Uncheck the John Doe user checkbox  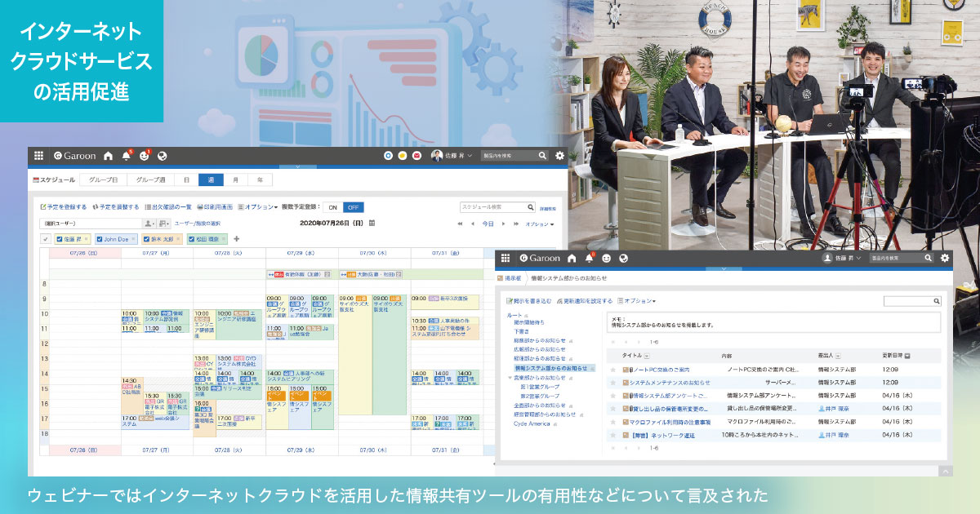point(100,239)
